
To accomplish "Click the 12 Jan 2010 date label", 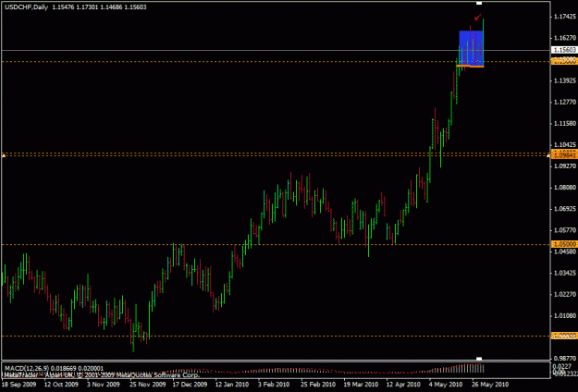I will point(233,385).
